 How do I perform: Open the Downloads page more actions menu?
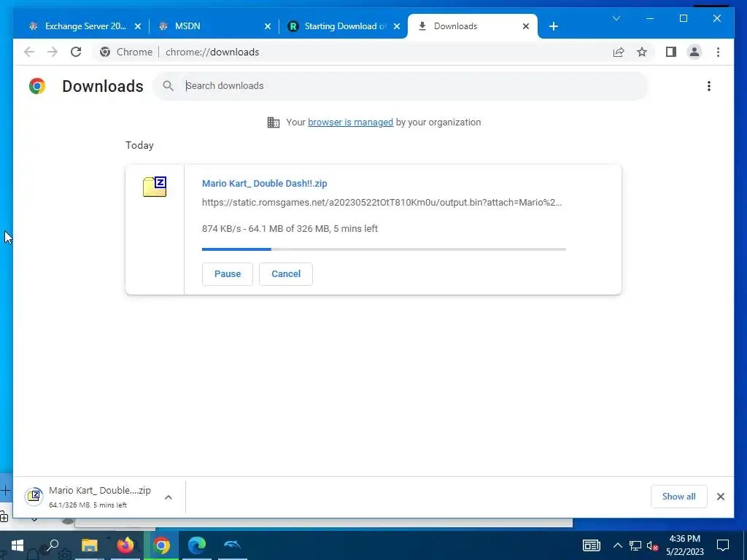709,86
